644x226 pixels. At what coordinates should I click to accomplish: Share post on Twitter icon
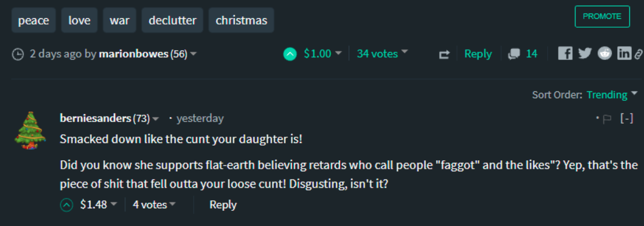pos(585,53)
